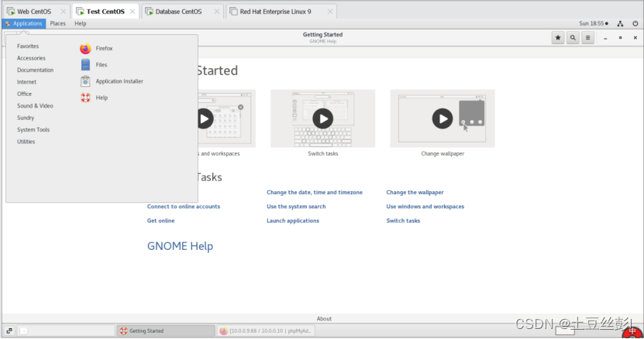Screen dimensions: 644x339
Task: Click the workspace switcher icon in taskbar
Action: coord(9,330)
